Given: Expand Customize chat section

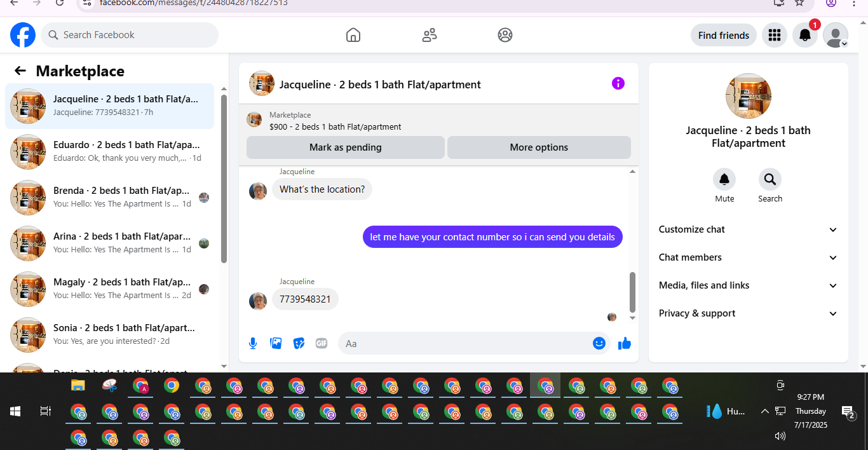Looking at the screenshot, I should 749,229.
